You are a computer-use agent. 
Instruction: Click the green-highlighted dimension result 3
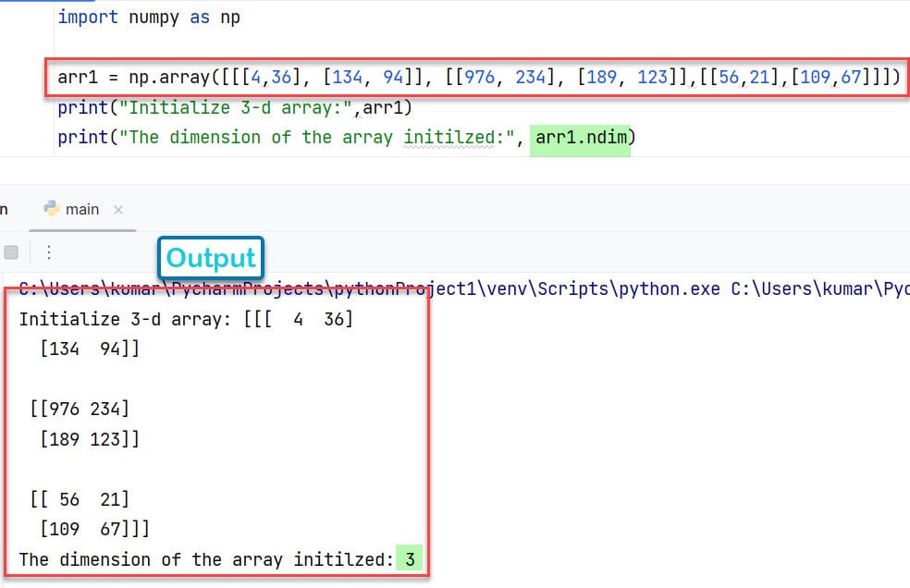[410, 558]
